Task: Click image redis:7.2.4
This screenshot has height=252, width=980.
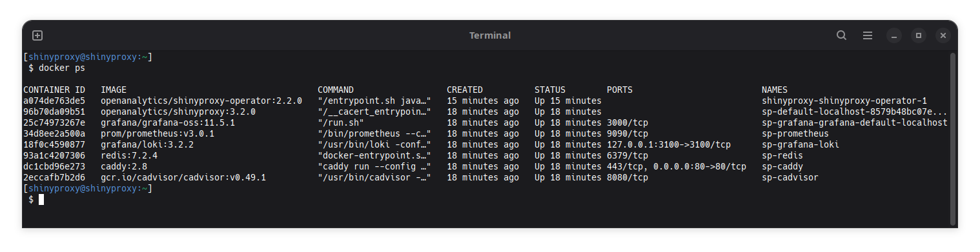Action: click(129, 155)
